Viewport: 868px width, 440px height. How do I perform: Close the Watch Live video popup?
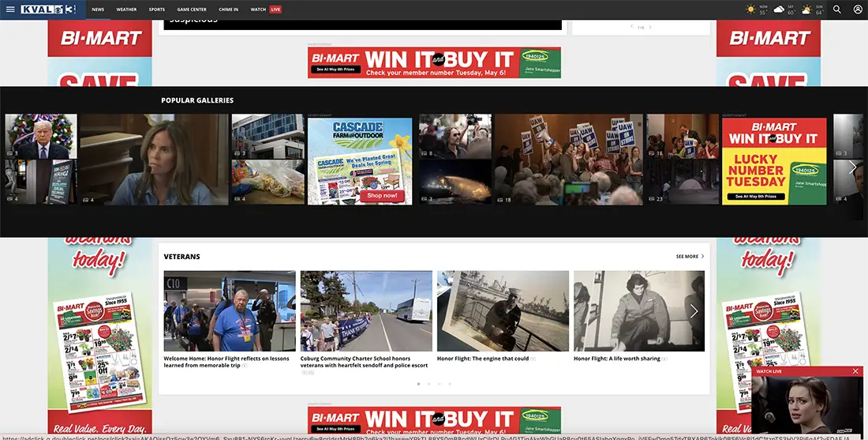tap(855, 371)
